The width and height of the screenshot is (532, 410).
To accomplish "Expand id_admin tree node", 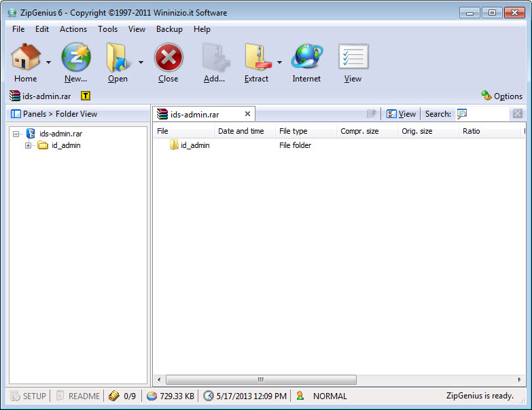I will click(x=28, y=146).
